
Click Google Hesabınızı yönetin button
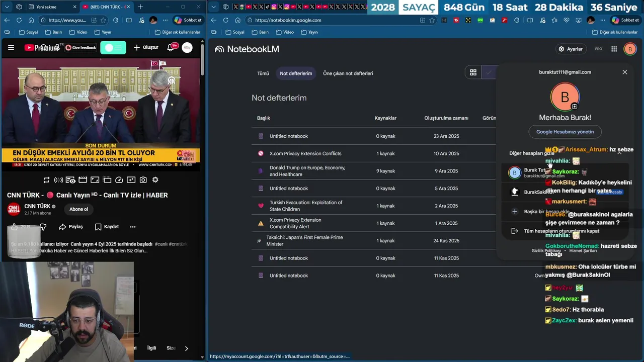pos(565,132)
